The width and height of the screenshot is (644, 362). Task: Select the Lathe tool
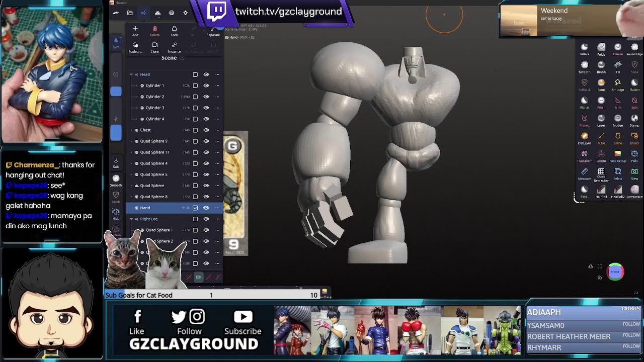(x=618, y=138)
